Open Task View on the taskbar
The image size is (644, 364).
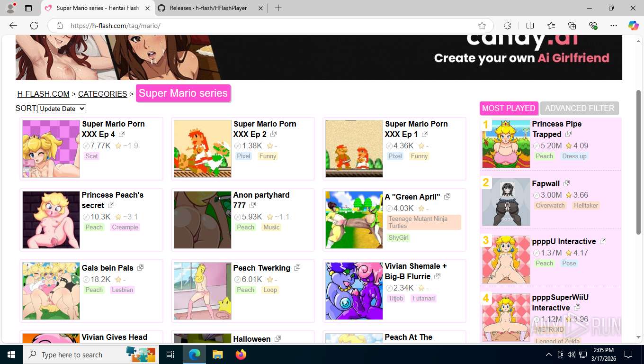click(x=170, y=355)
